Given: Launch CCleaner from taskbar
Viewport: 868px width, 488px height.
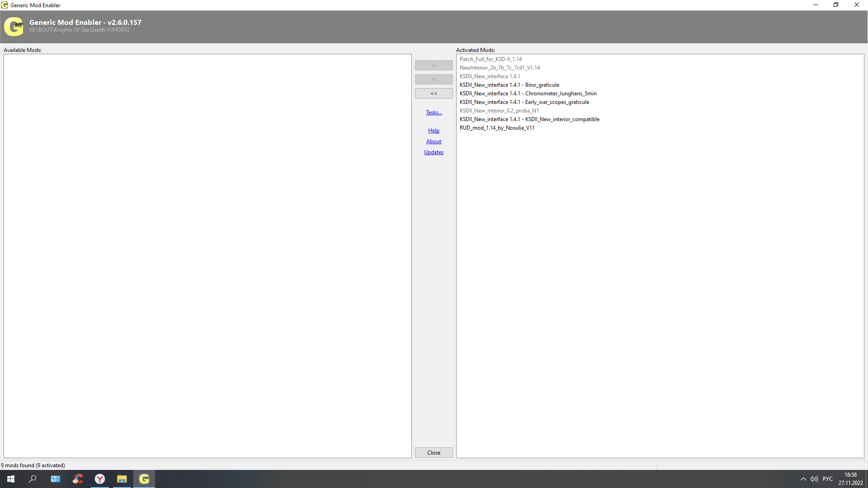Looking at the screenshot, I should point(78,479).
